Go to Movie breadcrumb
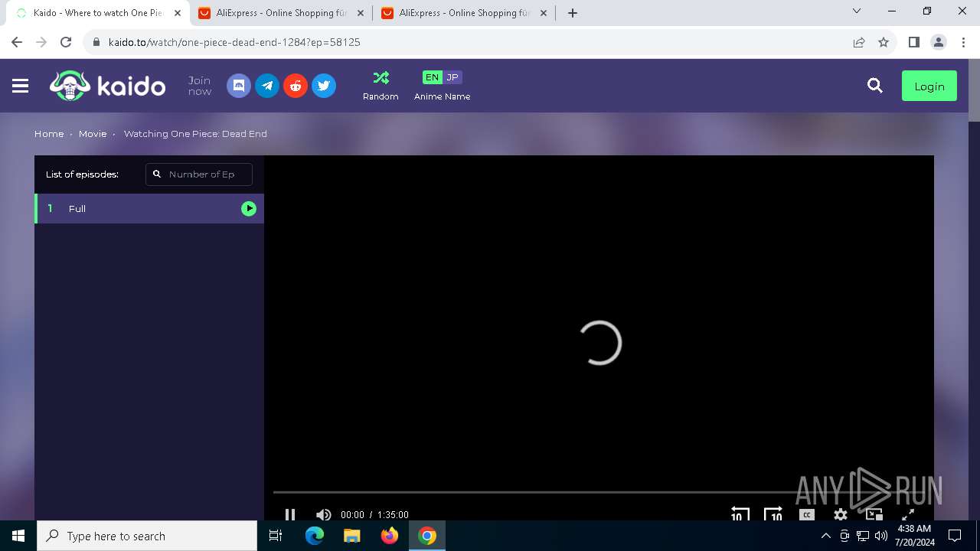The image size is (980, 551). (x=93, y=133)
